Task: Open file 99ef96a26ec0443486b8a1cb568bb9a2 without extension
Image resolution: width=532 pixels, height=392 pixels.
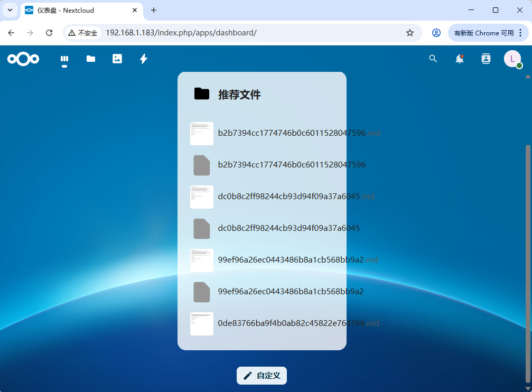Action: tap(291, 292)
